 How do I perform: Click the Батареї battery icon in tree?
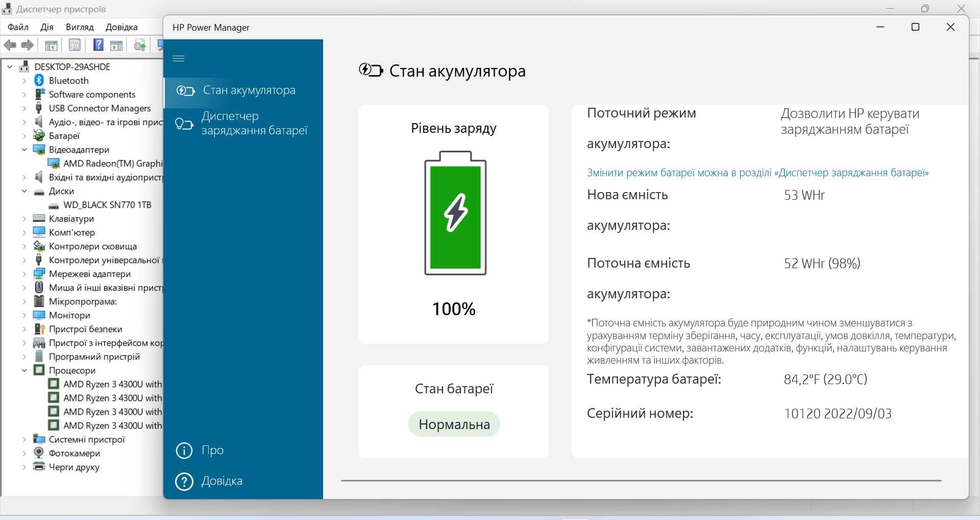tap(39, 135)
